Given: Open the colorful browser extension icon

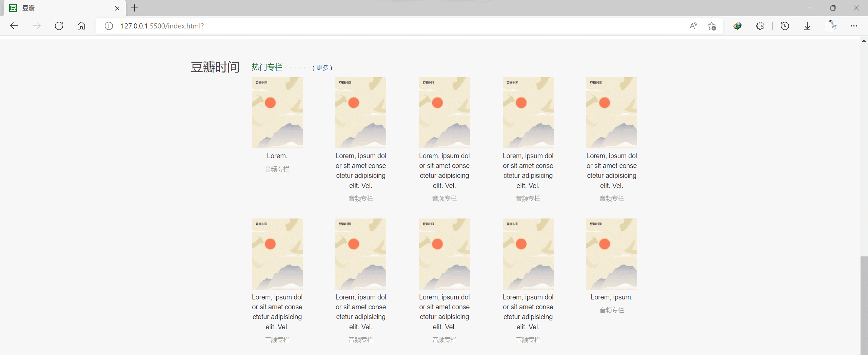Looking at the screenshot, I should (737, 26).
